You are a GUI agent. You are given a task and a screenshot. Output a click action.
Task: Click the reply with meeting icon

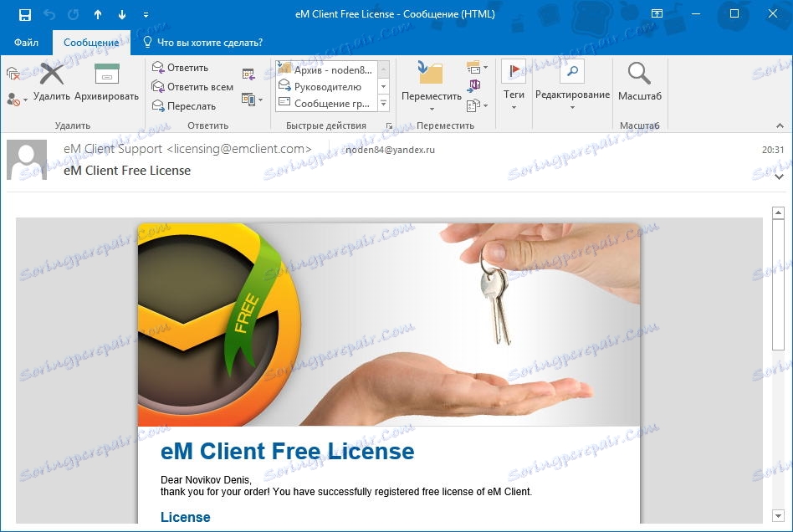[248, 74]
